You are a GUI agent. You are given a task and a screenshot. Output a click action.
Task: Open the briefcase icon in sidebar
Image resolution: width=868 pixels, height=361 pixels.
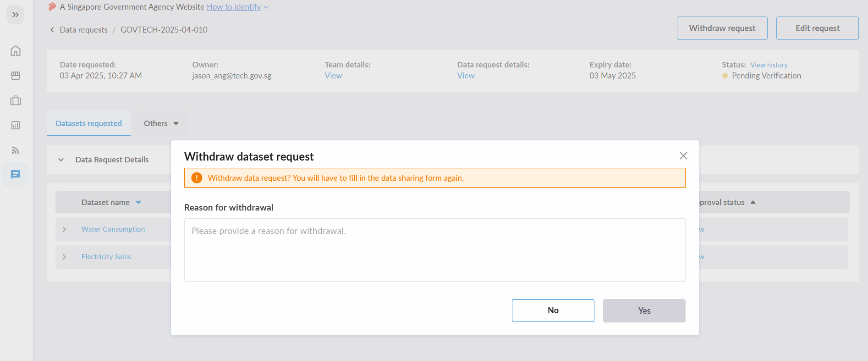[x=16, y=100]
